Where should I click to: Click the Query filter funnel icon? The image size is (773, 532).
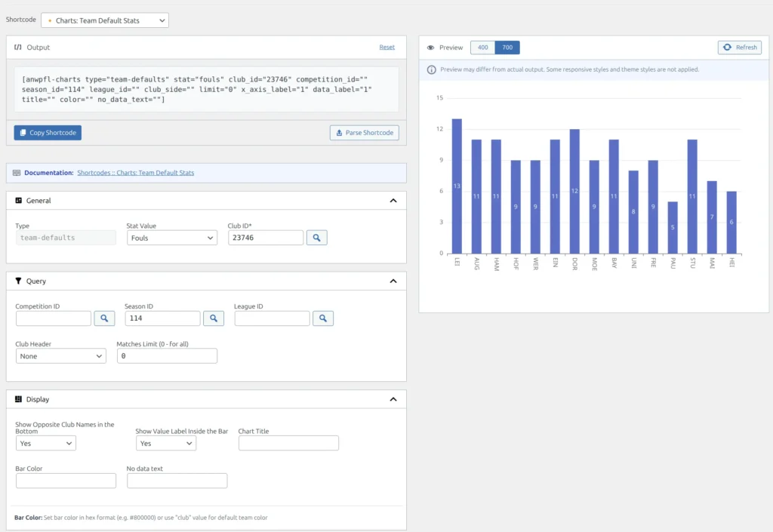tap(18, 281)
